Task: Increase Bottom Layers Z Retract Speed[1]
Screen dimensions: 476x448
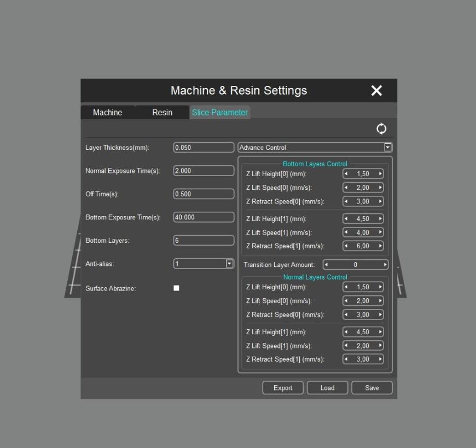Action: tap(380, 246)
